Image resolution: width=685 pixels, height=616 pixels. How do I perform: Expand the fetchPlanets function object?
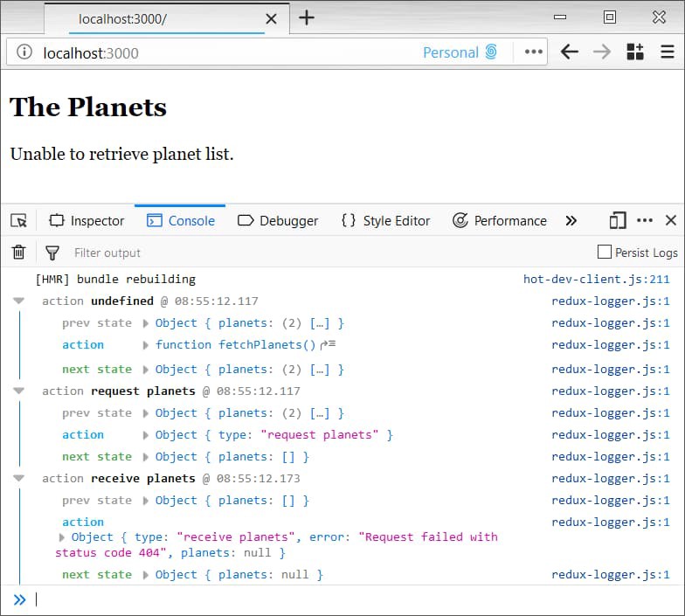[x=146, y=345]
